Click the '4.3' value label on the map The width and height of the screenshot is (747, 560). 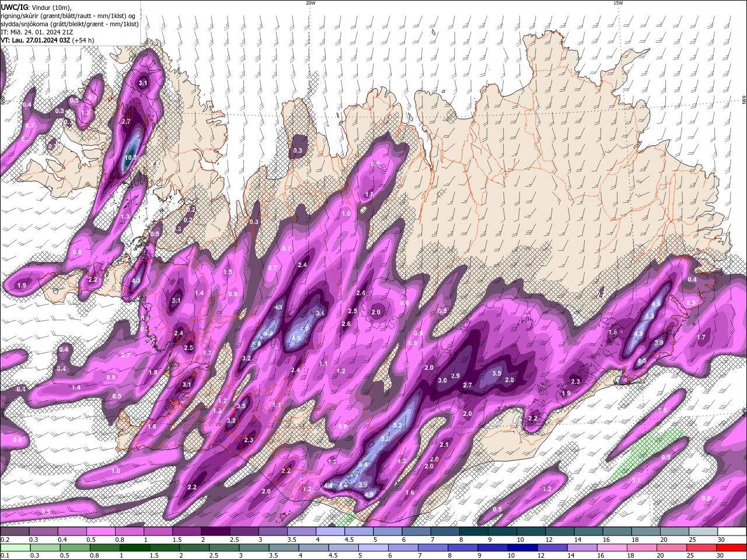click(137, 281)
